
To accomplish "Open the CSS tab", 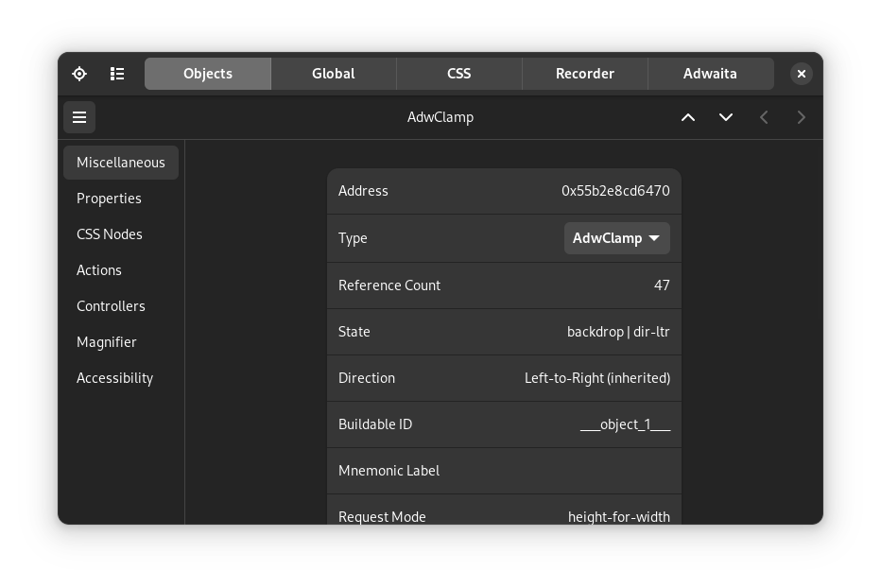I will (458, 73).
